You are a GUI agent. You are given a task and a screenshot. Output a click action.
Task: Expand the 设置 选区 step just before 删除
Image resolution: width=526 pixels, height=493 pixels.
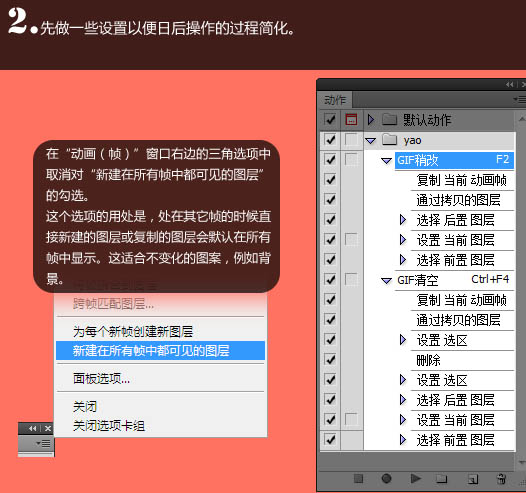[x=403, y=340]
